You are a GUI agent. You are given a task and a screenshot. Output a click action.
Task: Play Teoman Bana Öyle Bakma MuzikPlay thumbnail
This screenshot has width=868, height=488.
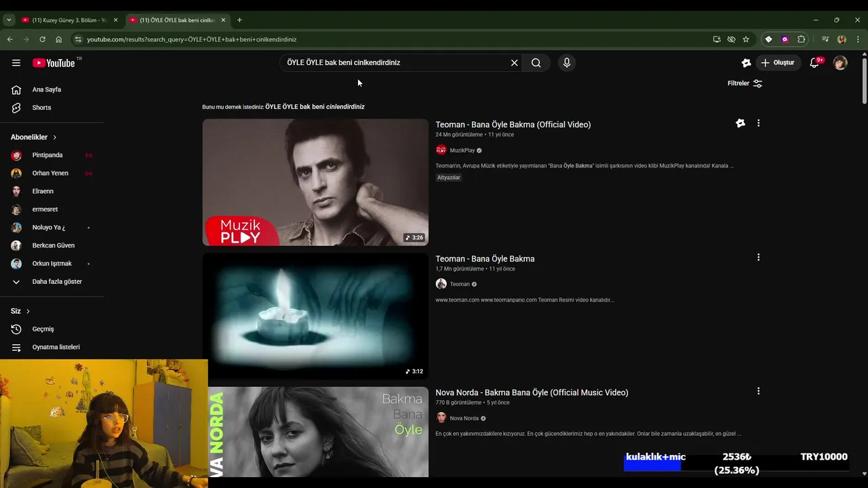315,182
